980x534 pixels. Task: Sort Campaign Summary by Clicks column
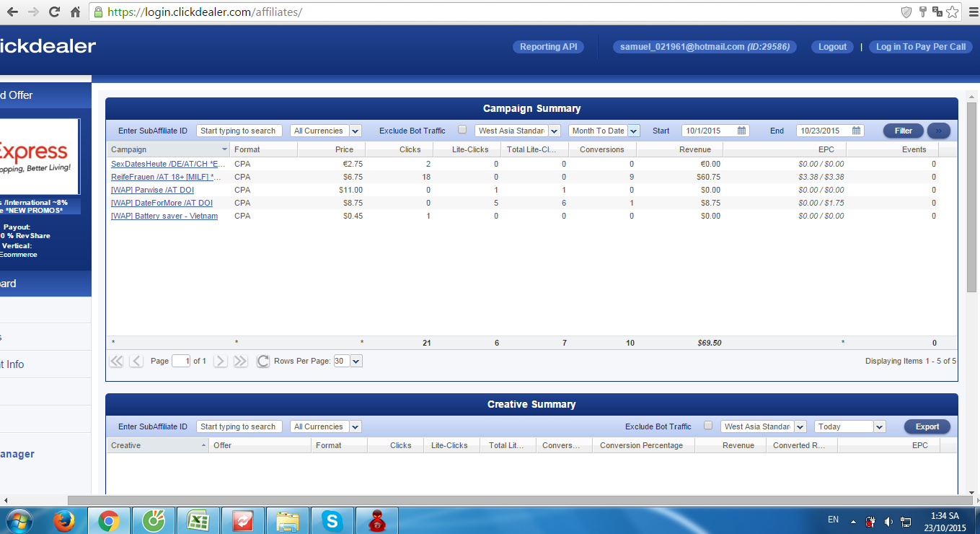tap(399, 149)
